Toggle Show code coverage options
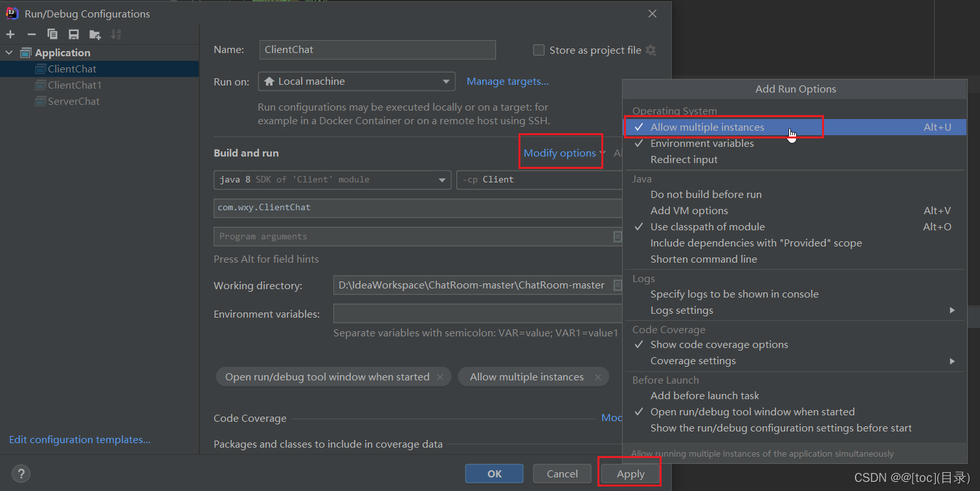Image resolution: width=980 pixels, height=491 pixels. pyautogui.click(x=795, y=345)
